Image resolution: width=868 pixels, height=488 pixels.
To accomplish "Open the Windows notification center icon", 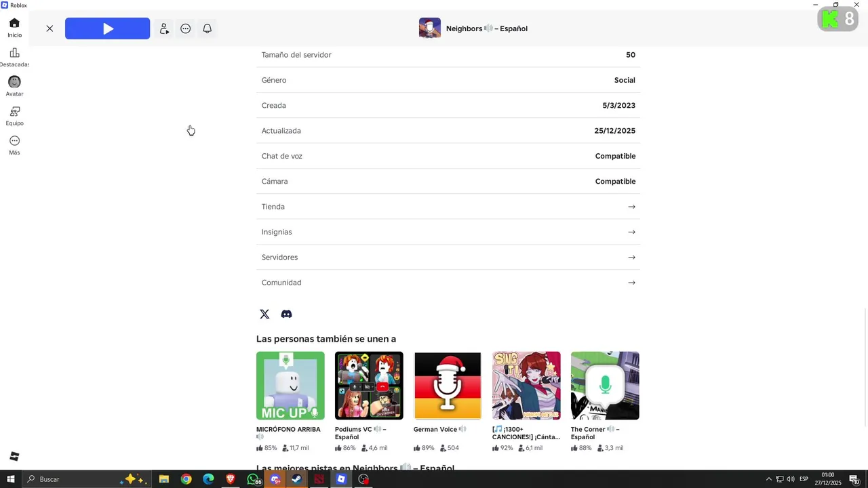I will point(854,479).
